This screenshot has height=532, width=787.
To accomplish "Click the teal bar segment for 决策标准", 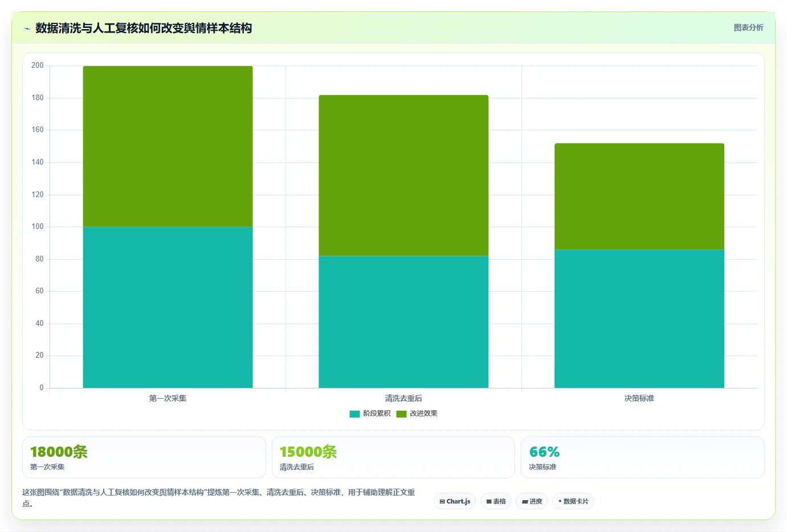I will coord(639,319).
